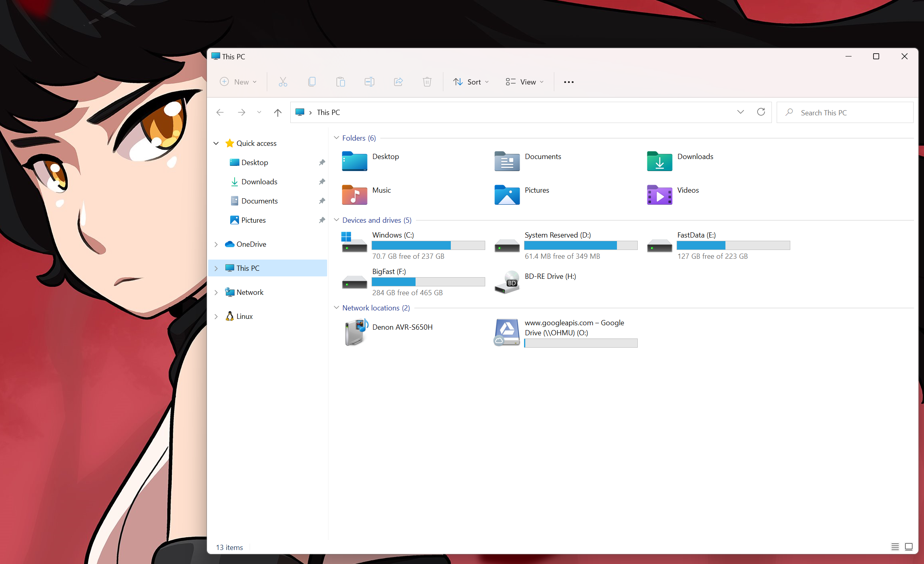Select the BD-RE Drive (H:)
This screenshot has width=924, height=564.
(x=536, y=282)
